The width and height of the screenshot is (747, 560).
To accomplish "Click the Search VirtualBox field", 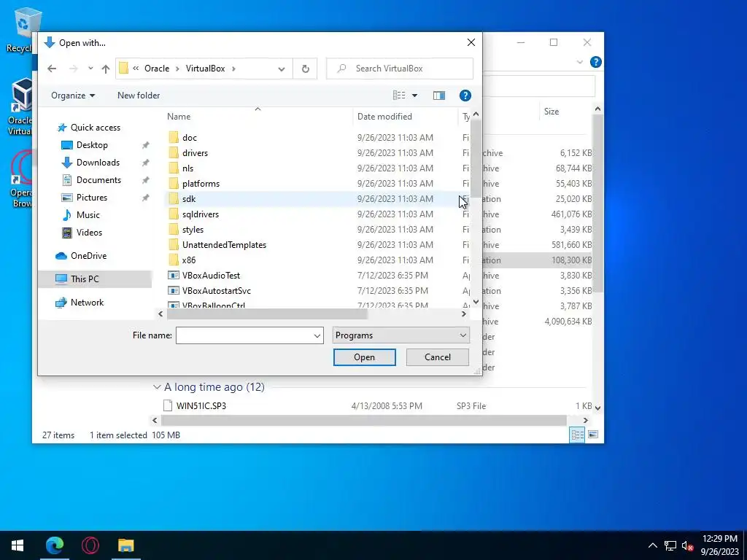I will click(x=400, y=69).
